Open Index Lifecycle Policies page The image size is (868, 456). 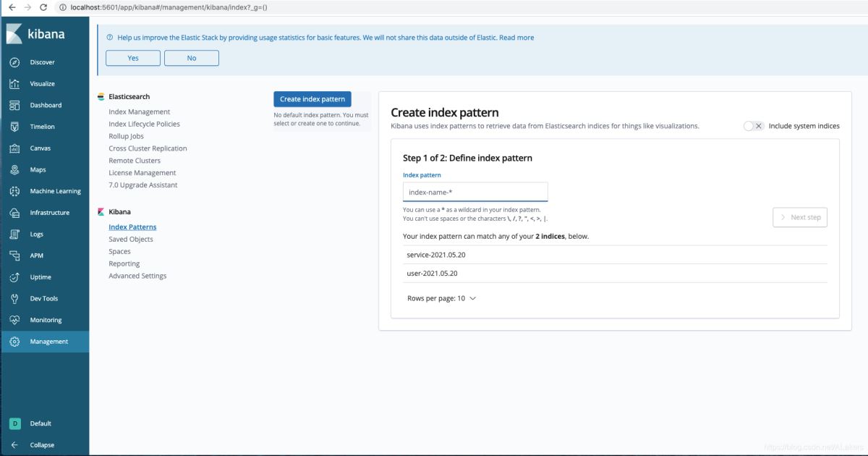[142, 123]
